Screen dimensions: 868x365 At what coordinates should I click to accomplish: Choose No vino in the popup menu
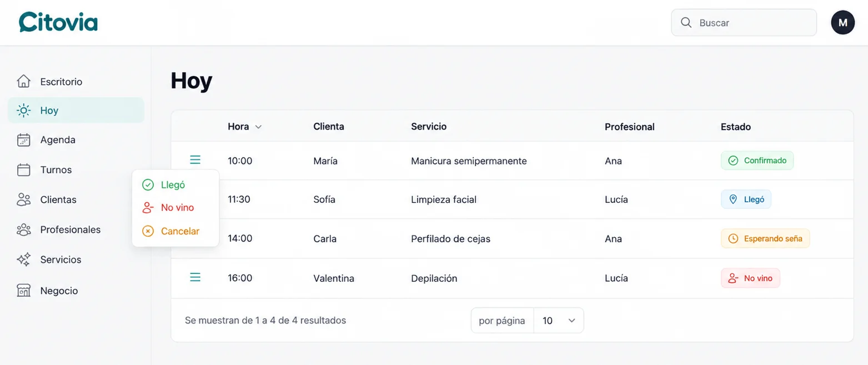tap(175, 208)
